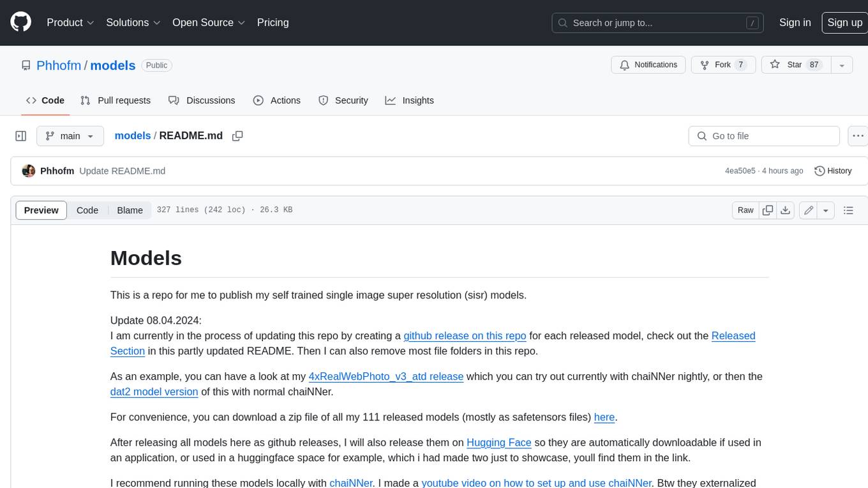This screenshot has height=488, width=868.
Task: Focus the Search or jump to field
Action: click(x=658, y=22)
